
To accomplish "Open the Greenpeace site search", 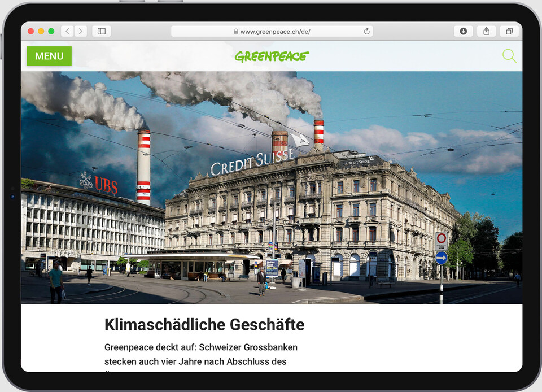I will 509,56.
